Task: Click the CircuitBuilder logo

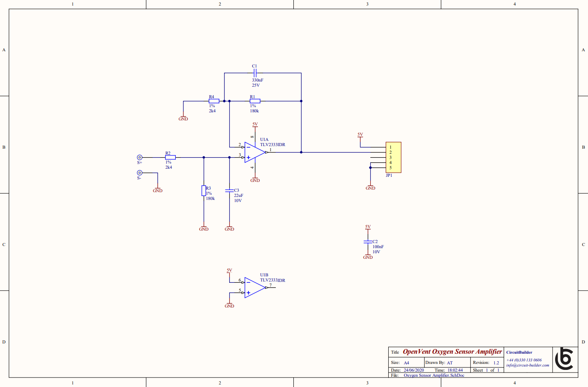Action: 565,360
